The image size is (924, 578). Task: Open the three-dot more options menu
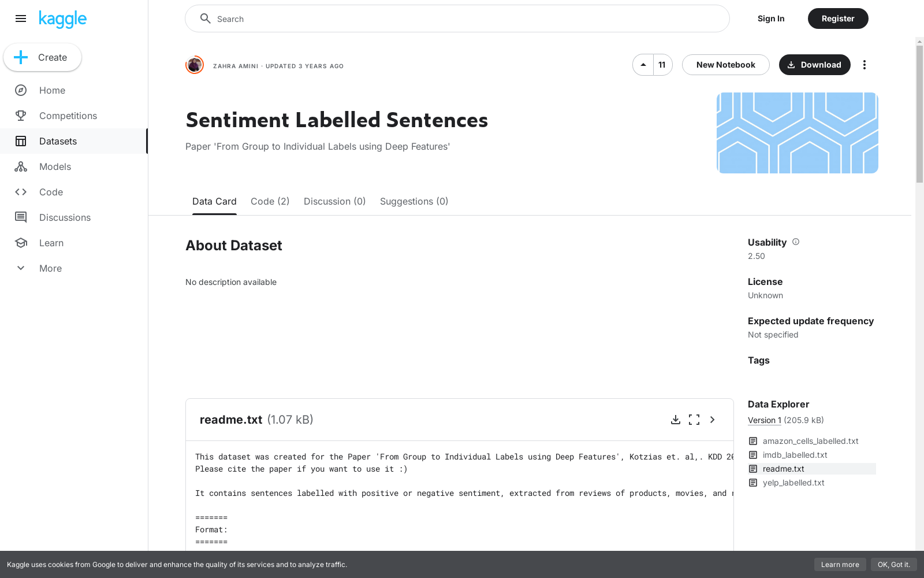coord(865,65)
